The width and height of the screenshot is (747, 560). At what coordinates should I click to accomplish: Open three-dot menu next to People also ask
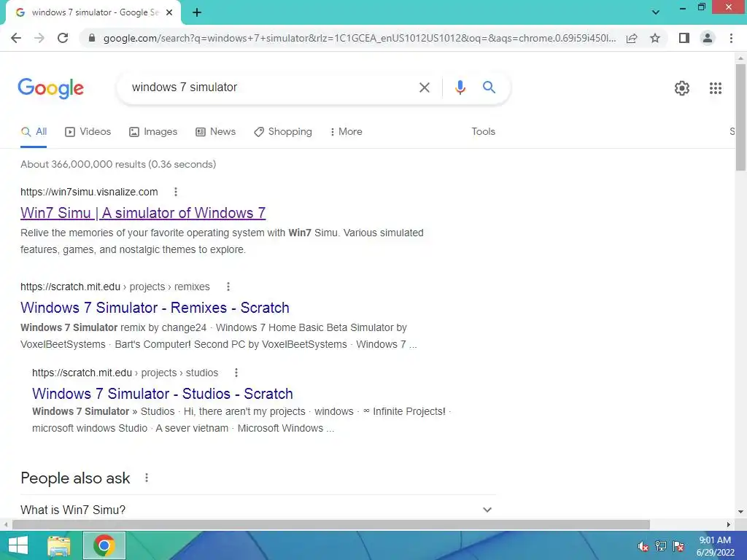(147, 478)
